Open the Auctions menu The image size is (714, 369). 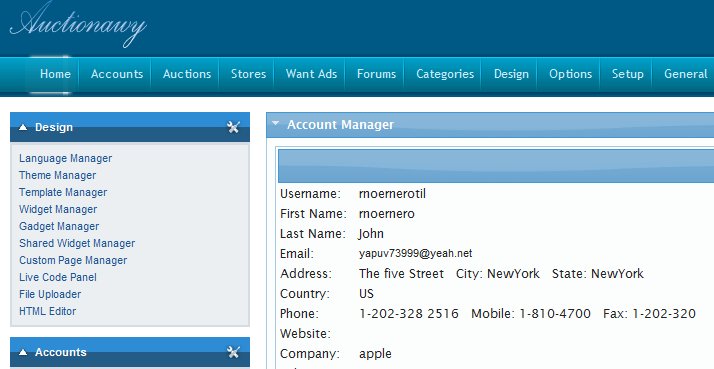(x=187, y=74)
